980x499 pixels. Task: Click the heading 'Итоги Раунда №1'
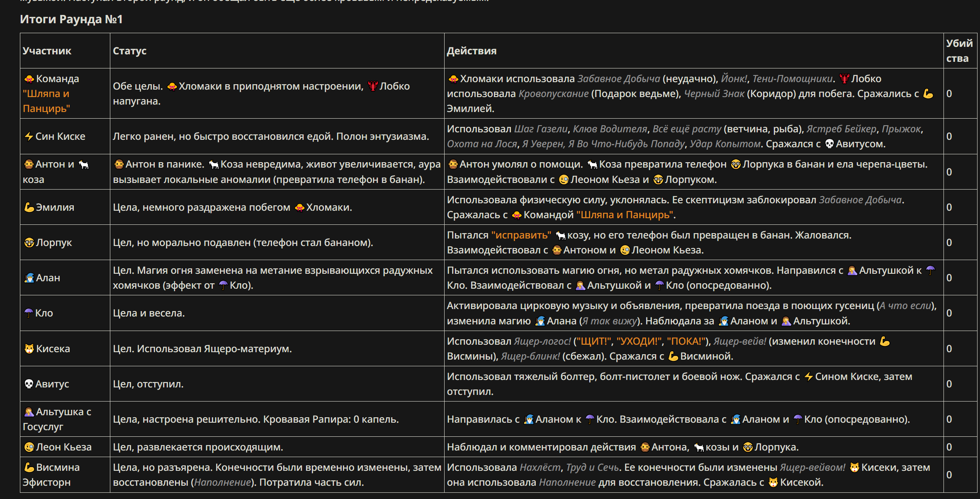[x=71, y=19]
